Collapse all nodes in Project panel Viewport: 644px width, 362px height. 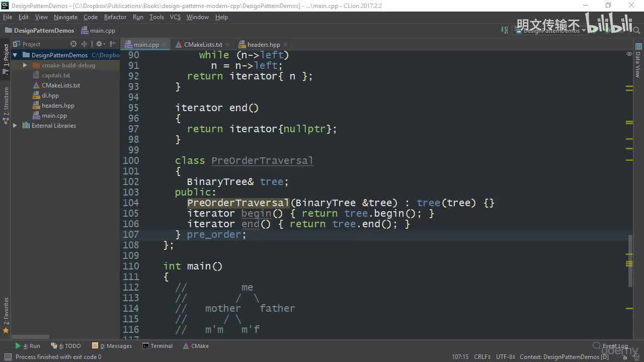84,44
